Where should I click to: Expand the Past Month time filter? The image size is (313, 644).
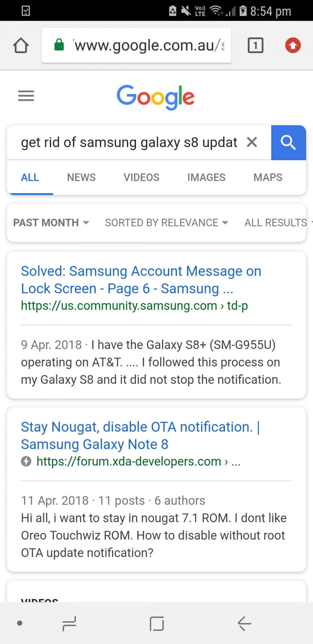(x=51, y=223)
